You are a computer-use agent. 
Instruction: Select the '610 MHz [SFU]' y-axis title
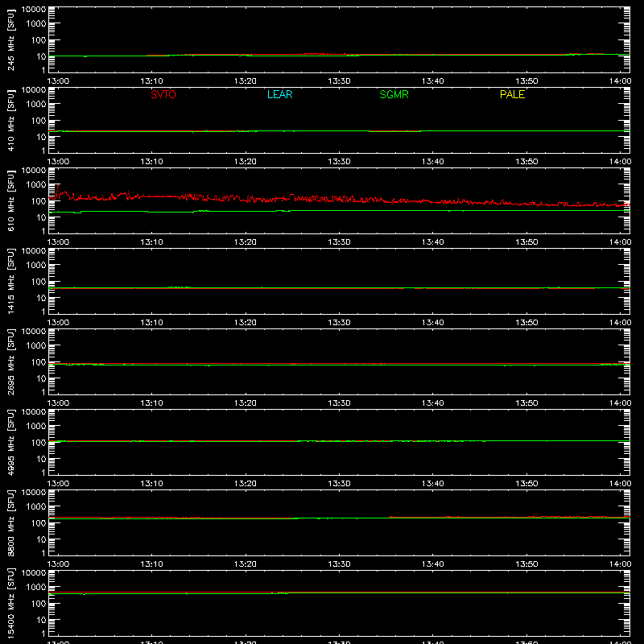10,200
